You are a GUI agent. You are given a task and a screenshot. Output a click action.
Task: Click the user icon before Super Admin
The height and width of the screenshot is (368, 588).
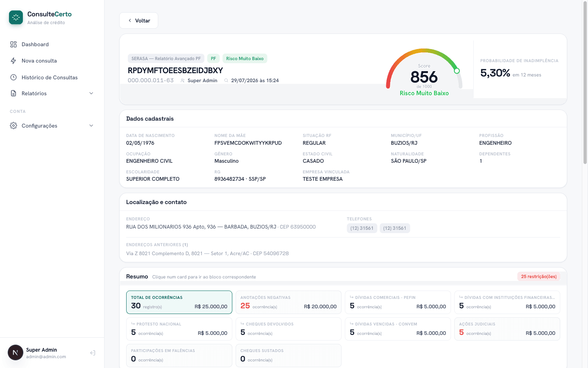click(183, 81)
